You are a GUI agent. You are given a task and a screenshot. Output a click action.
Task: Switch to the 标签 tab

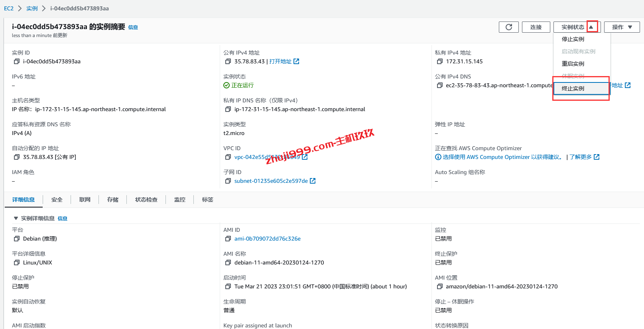[208, 200]
